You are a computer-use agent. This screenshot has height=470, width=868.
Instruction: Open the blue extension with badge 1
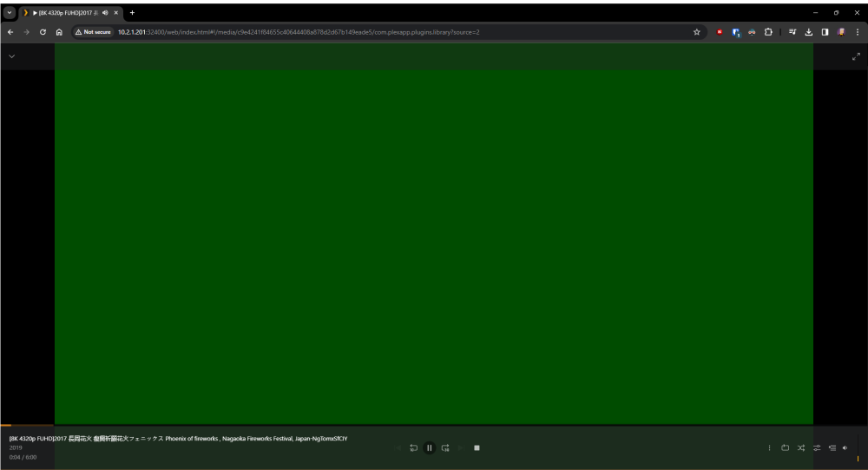(x=736, y=32)
